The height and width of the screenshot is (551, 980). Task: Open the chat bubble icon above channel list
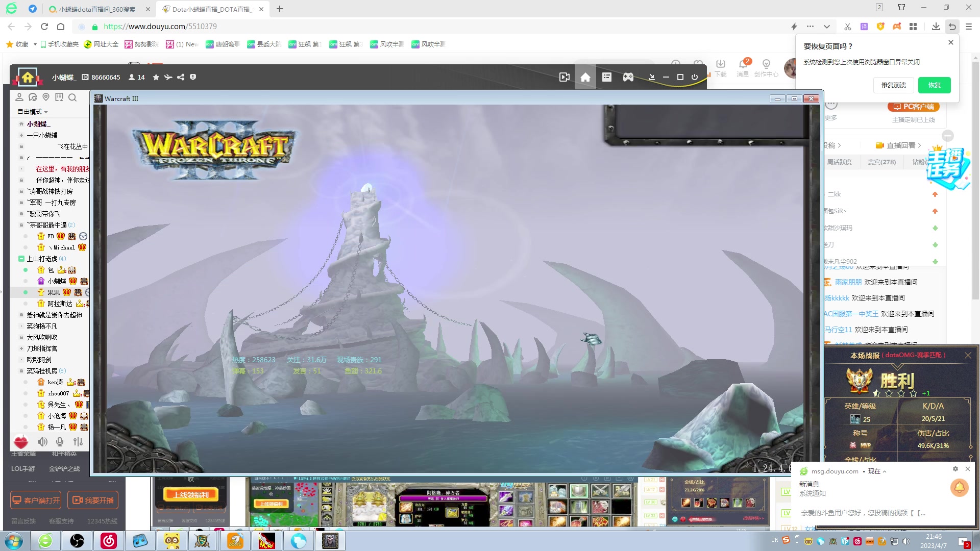tap(33, 97)
